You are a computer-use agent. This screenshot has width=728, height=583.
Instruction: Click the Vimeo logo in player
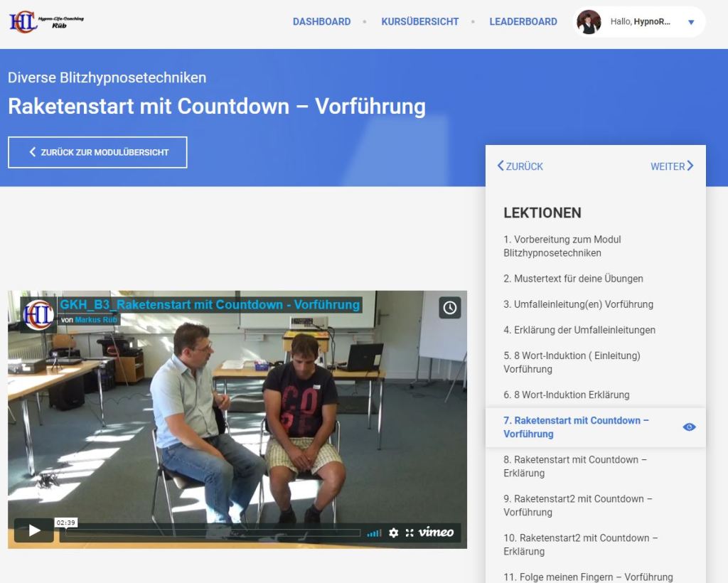[436, 532]
